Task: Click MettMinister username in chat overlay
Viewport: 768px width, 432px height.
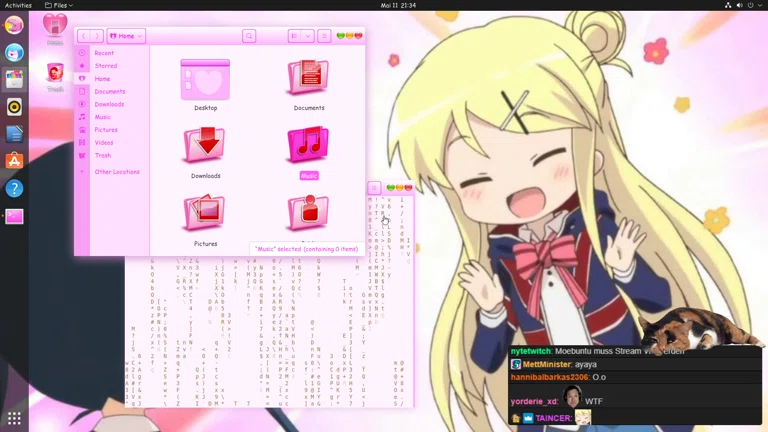Action: pyautogui.click(x=547, y=364)
